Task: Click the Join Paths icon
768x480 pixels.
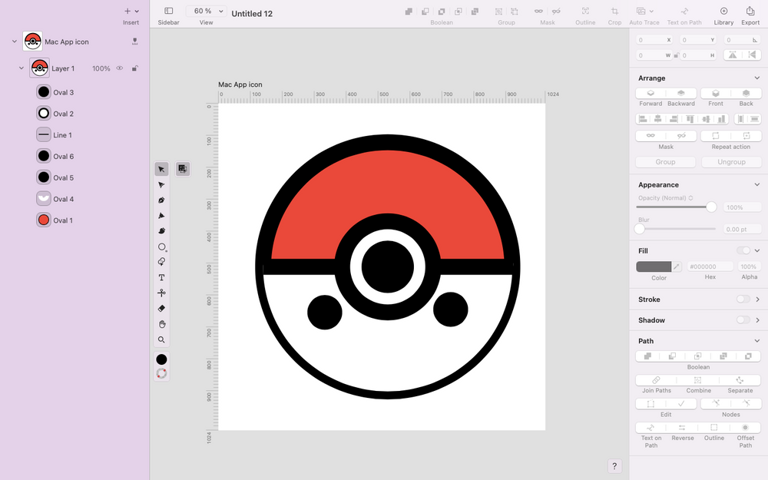Action: click(x=656, y=380)
